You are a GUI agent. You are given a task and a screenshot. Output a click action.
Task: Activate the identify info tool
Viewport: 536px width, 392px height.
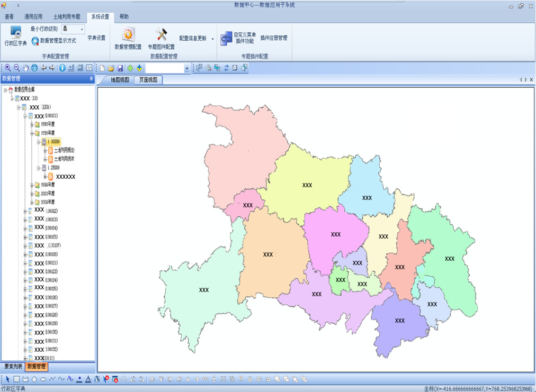tap(62, 68)
